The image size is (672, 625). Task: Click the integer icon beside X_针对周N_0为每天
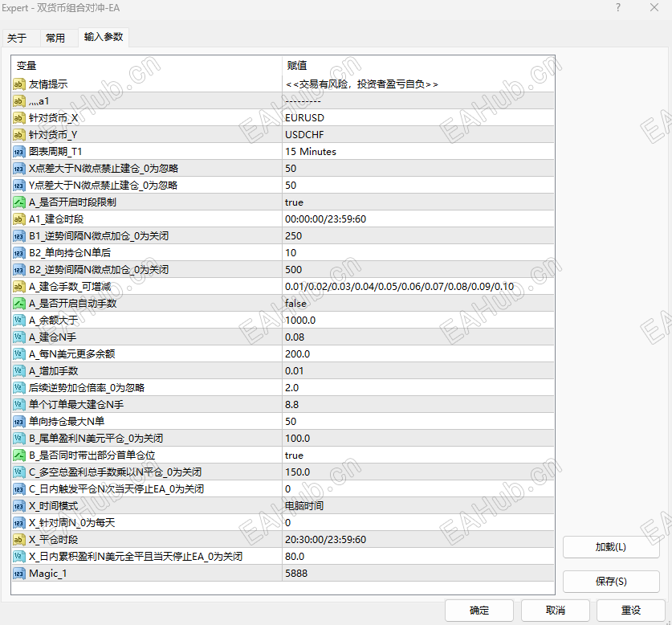point(18,523)
